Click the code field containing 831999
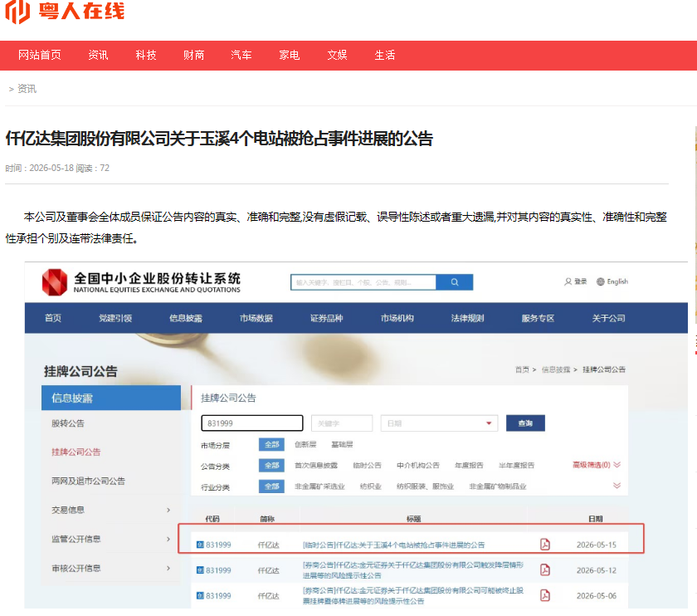The height and width of the screenshot is (616, 697). pos(252,423)
